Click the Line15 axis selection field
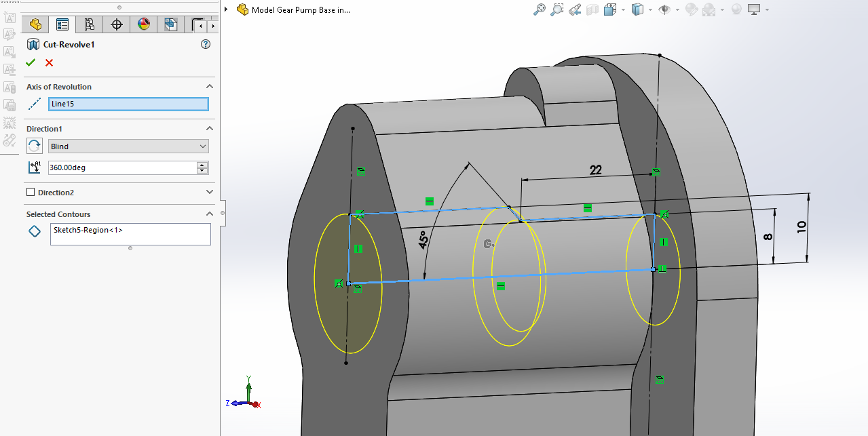868x436 pixels. [128, 104]
